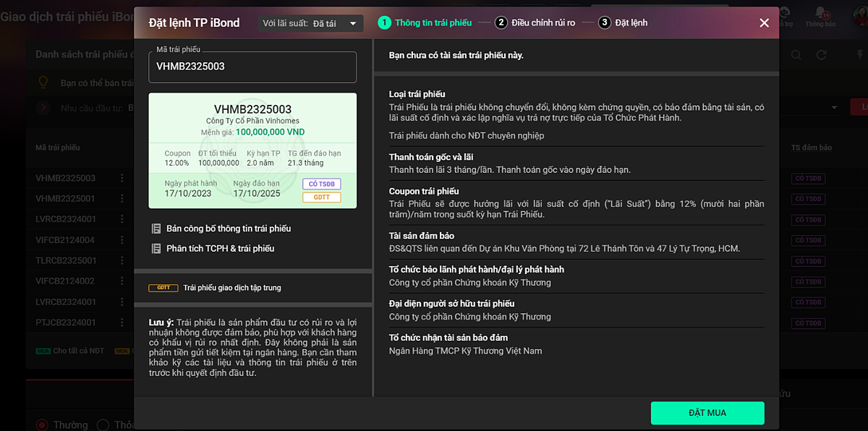Select the Thường radio button
Screen dimensions: 868x431
(43, 424)
